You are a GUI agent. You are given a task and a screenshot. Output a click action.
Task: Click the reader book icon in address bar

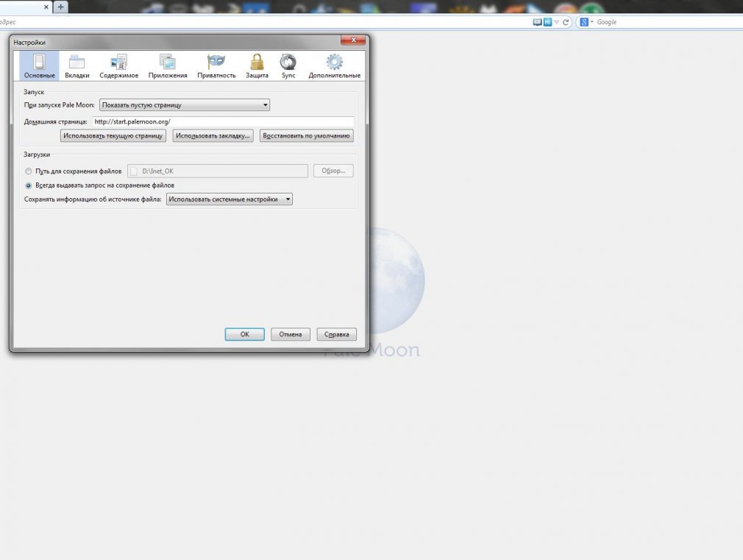pos(537,22)
